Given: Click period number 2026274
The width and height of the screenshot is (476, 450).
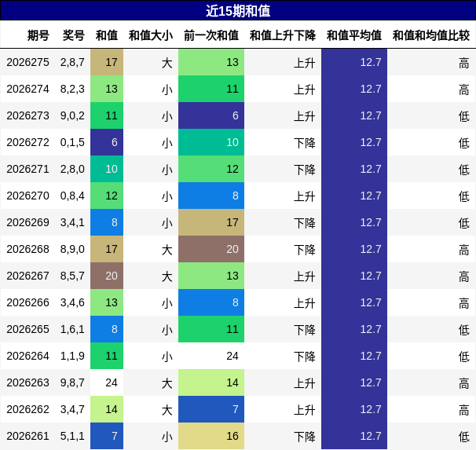Looking at the screenshot, I should coord(28,89).
